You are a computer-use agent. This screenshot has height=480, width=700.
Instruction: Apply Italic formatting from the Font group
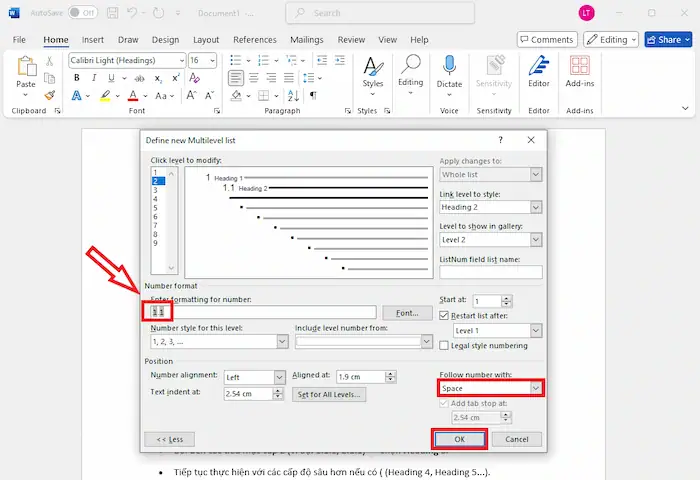pyautogui.click(x=94, y=78)
